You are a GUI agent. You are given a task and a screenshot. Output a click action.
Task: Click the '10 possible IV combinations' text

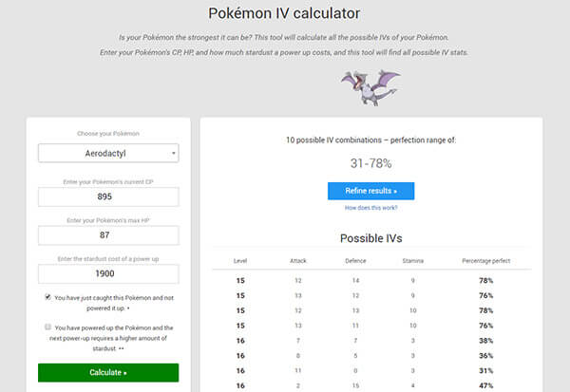(x=333, y=140)
